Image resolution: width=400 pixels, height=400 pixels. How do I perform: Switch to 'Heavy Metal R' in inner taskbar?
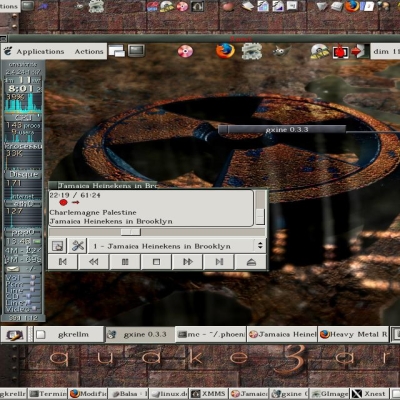pos(353,334)
